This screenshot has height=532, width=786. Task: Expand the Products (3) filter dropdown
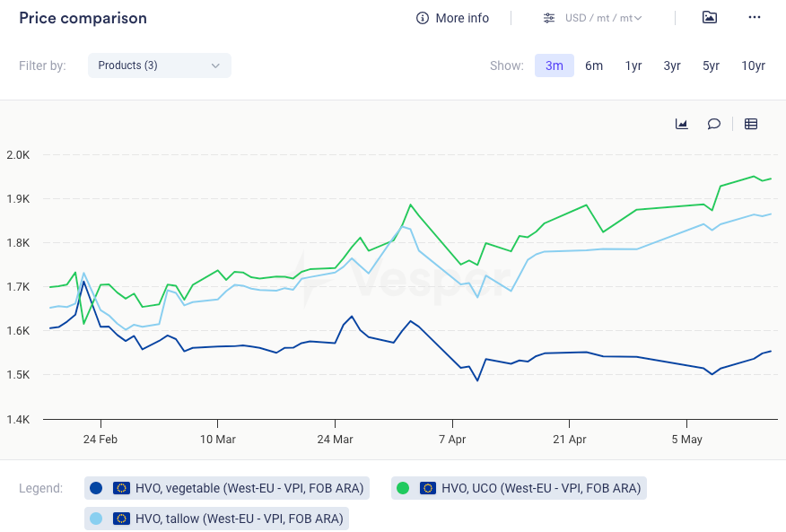pyautogui.click(x=159, y=65)
